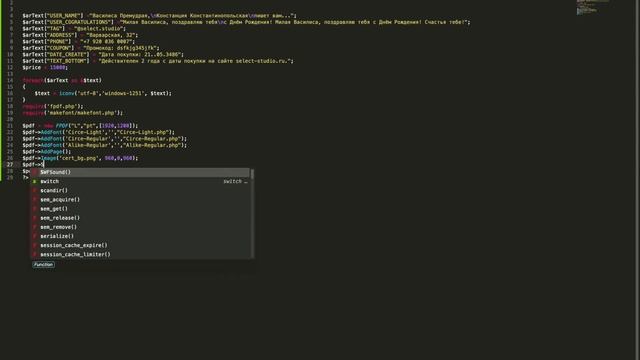Click the require('makefont/makefont.php') line
Viewport: 640px width, 360px height.
[73, 113]
